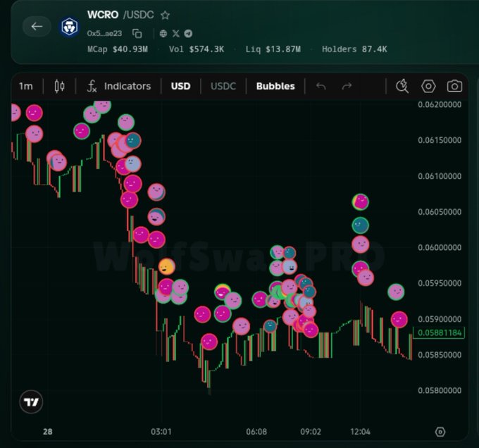The width and height of the screenshot is (479, 448).
Task: Copy the contract address 0x5...ae23
Action: [x=137, y=33]
